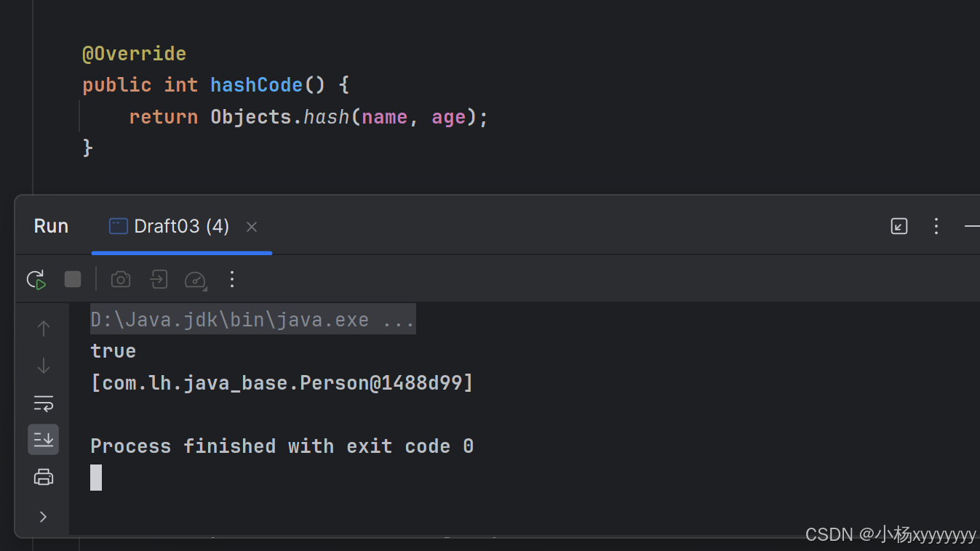Select the highlighted java.exe path line
The height and width of the screenshot is (551, 980).
(x=252, y=318)
